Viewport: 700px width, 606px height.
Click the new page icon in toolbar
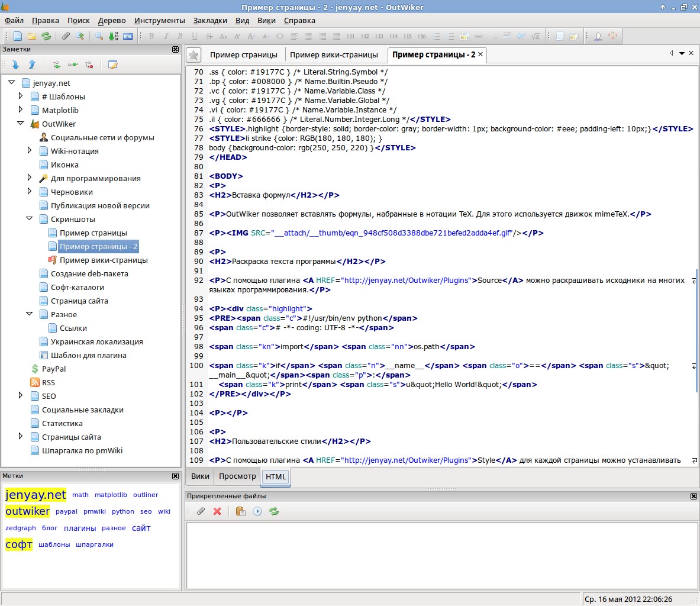tap(18, 36)
